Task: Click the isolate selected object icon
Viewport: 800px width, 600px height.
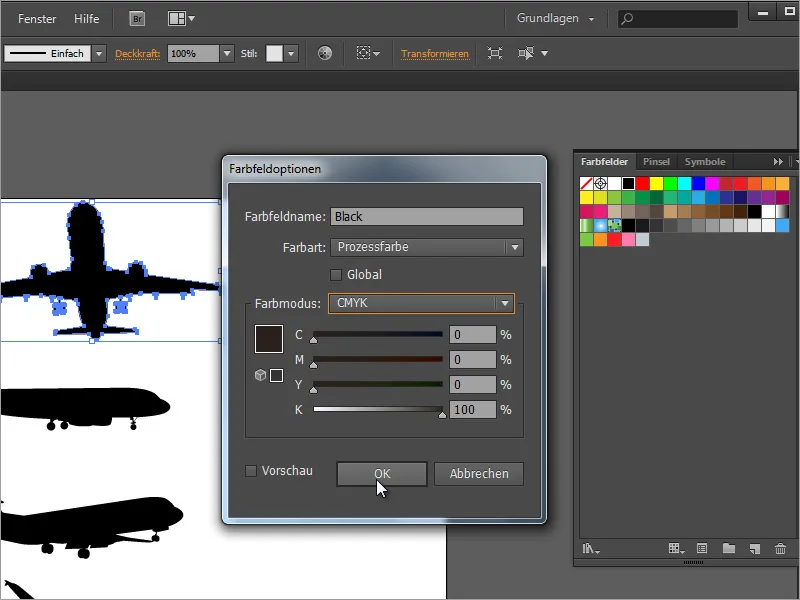Action: pyautogui.click(x=494, y=53)
